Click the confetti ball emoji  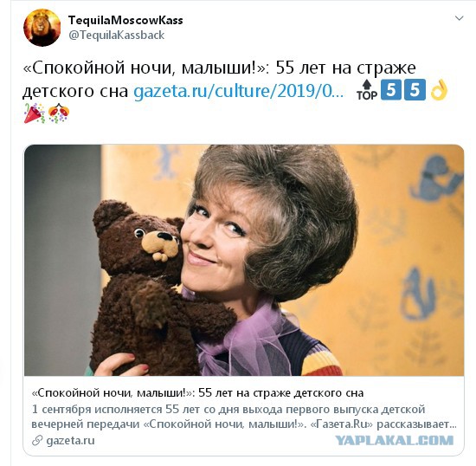pos(59,113)
